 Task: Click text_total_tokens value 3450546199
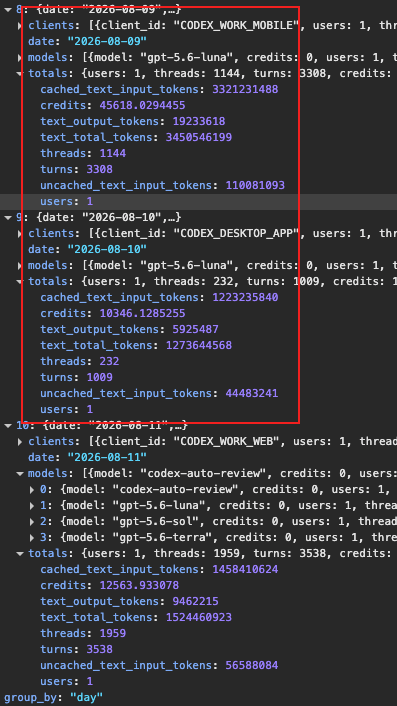[199, 137]
